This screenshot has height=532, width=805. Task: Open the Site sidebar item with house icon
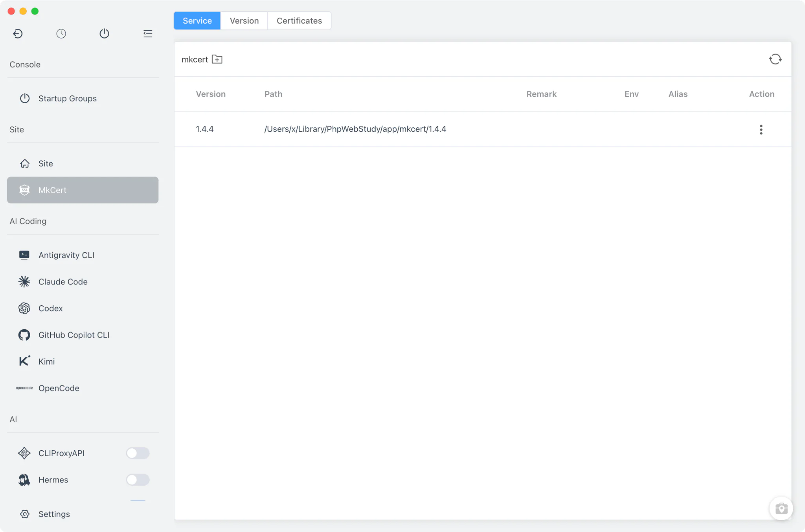[x=83, y=163]
